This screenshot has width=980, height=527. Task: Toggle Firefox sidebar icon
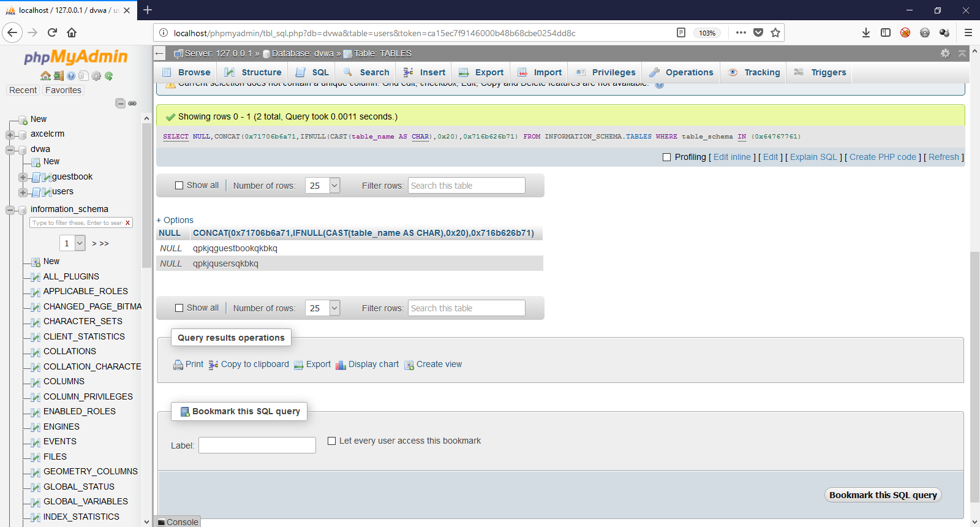pos(886,32)
